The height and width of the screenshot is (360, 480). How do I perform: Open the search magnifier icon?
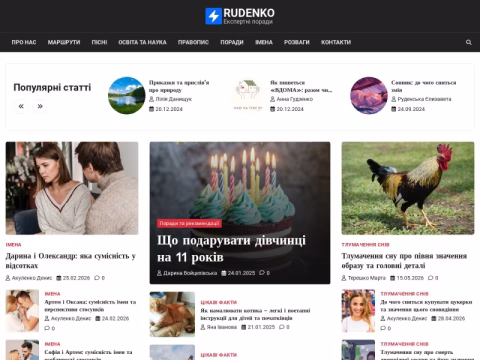point(469,42)
